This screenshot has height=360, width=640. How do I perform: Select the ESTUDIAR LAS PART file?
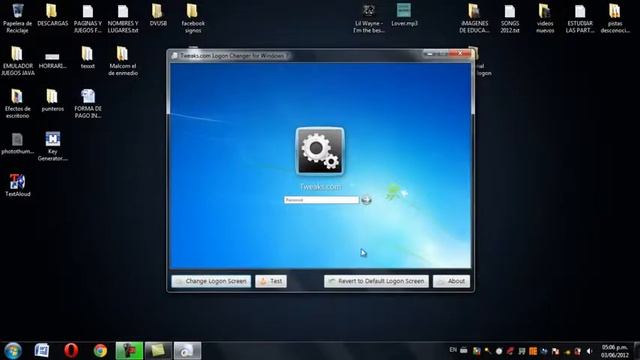580,18
